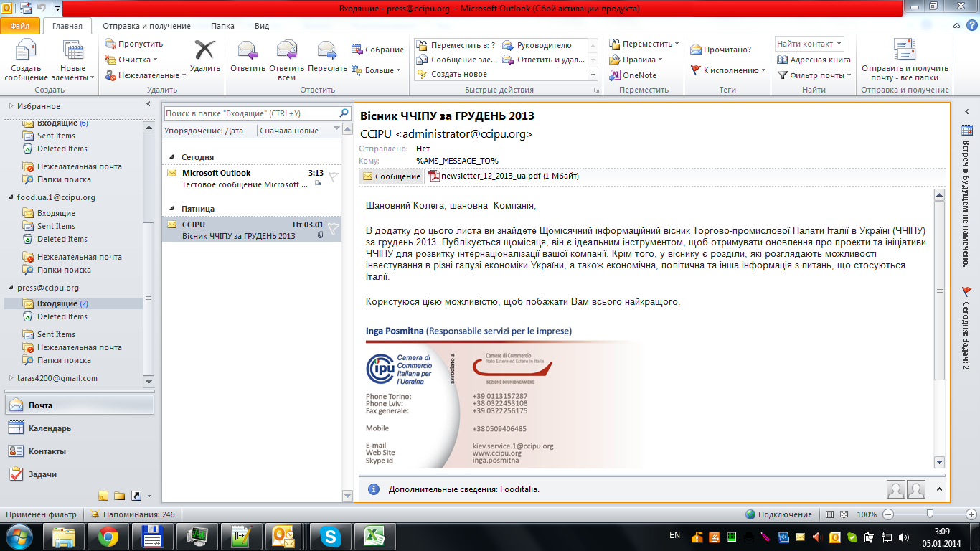Toggle the flag on the CCIPU message
Screen dimensions: 980x551
[x=333, y=228]
